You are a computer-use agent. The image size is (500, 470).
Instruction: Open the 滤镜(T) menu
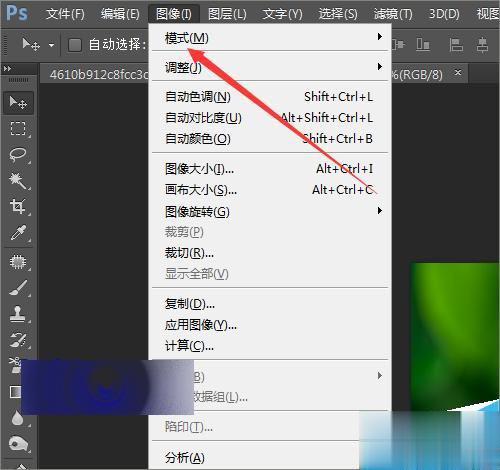coord(393,14)
